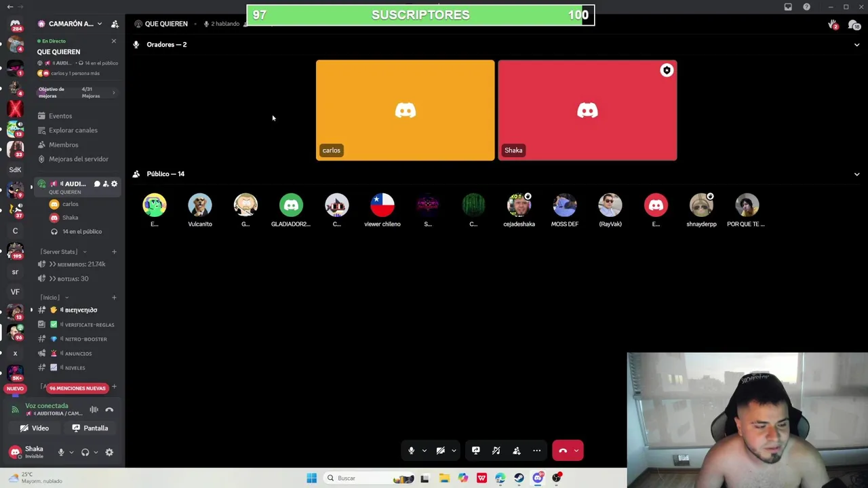This screenshot has width=868, height=488.
Task: Mute microphone in the stage control bar
Action: point(411,451)
